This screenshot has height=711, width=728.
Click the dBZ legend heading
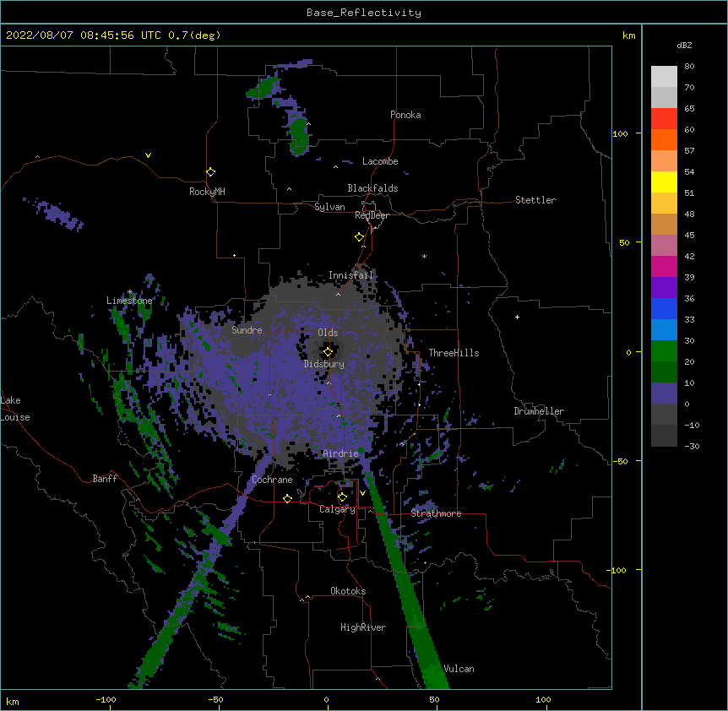684,46
